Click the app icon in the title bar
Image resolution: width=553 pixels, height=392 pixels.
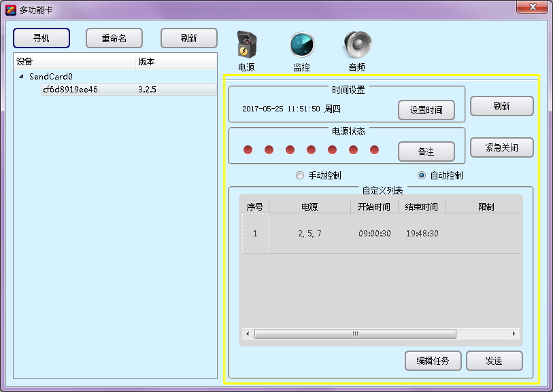click(10, 10)
